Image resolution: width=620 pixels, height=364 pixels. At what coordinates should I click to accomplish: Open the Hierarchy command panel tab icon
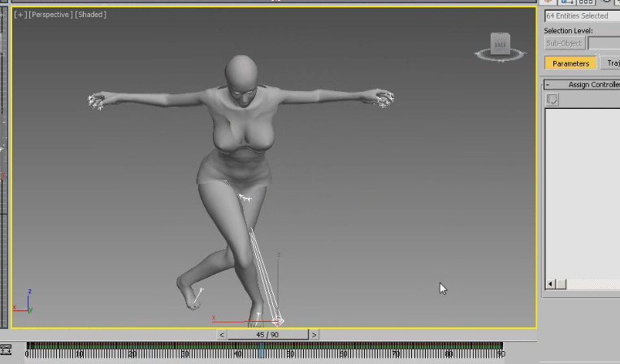pyautogui.click(x=585, y=2)
